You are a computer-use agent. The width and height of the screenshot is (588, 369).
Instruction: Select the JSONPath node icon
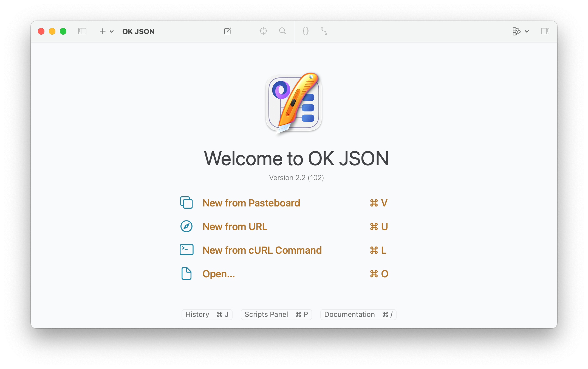coord(324,32)
